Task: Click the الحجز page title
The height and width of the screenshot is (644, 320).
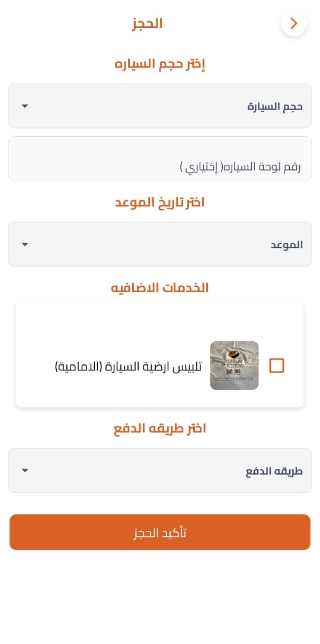Action: 148,24
